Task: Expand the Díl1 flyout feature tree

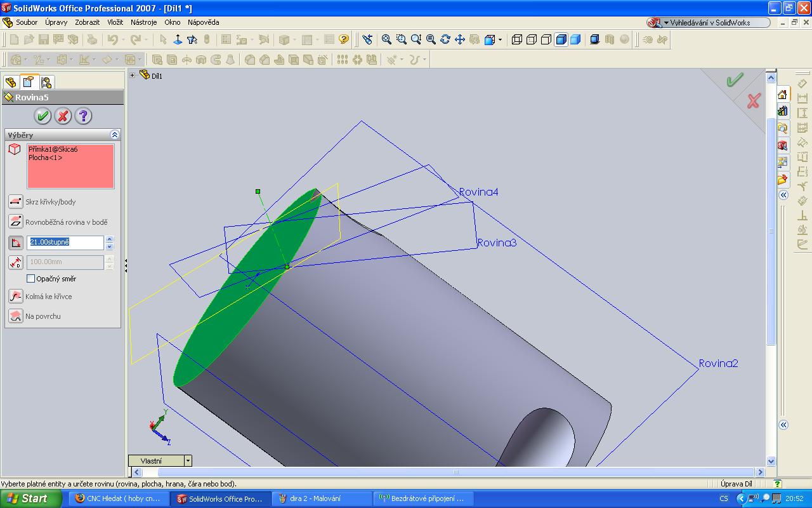Action: (133, 76)
